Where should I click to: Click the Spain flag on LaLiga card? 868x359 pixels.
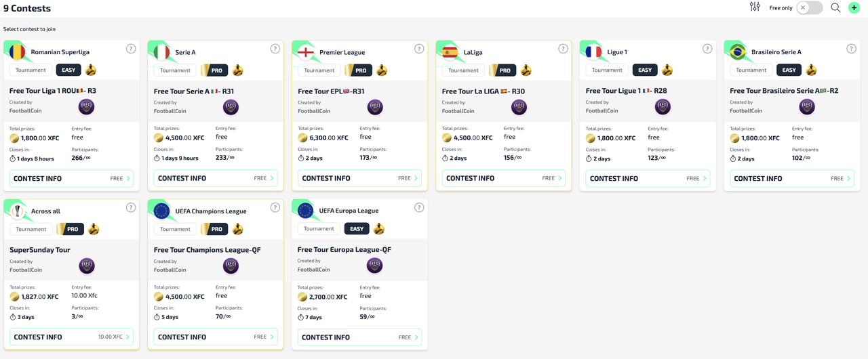click(450, 52)
